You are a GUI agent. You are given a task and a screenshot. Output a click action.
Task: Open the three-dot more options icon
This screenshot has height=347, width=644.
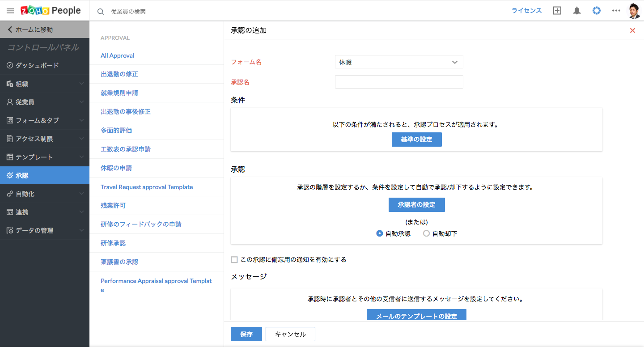pyautogui.click(x=616, y=11)
